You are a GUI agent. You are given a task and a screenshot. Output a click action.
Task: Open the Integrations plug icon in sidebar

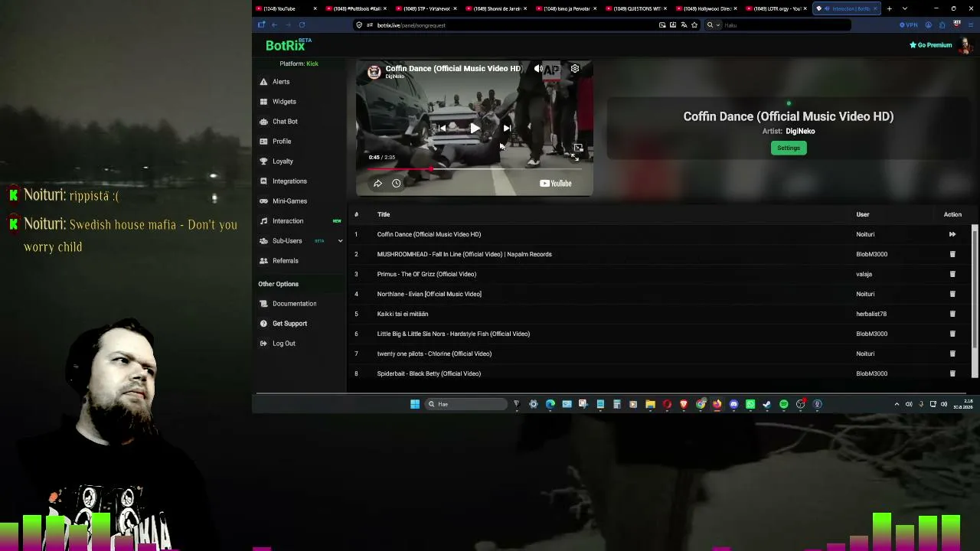point(263,181)
